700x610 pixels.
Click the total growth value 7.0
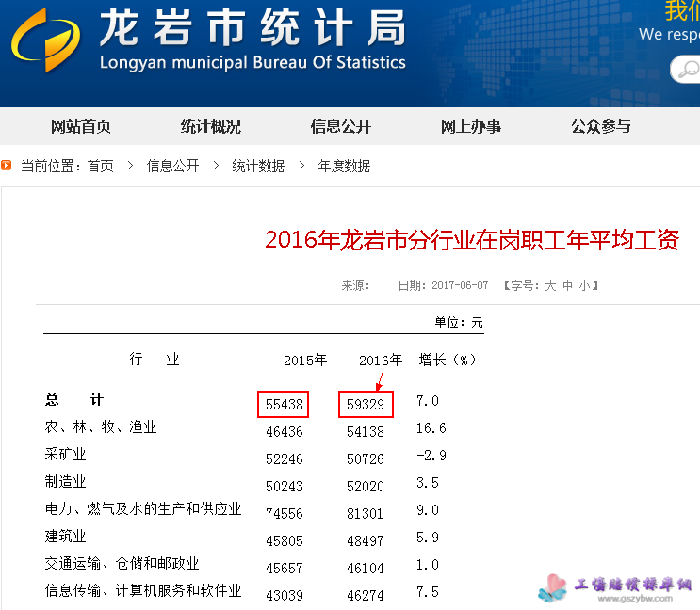(x=428, y=401)
